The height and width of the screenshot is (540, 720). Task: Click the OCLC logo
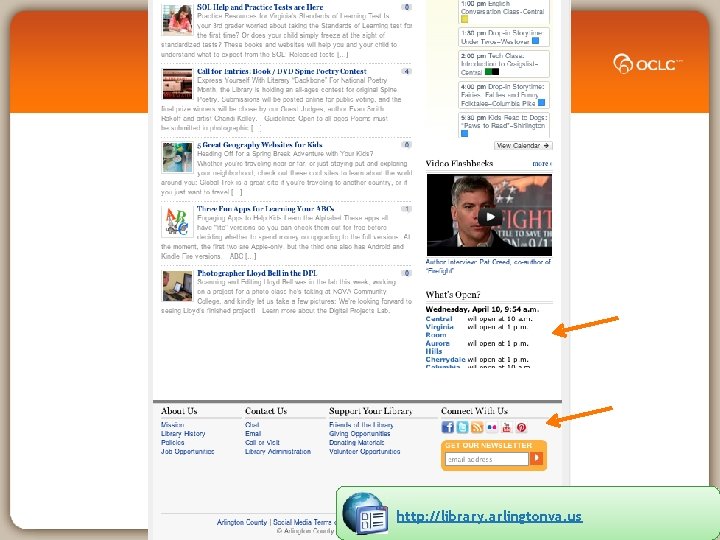[x=647, y=63]
